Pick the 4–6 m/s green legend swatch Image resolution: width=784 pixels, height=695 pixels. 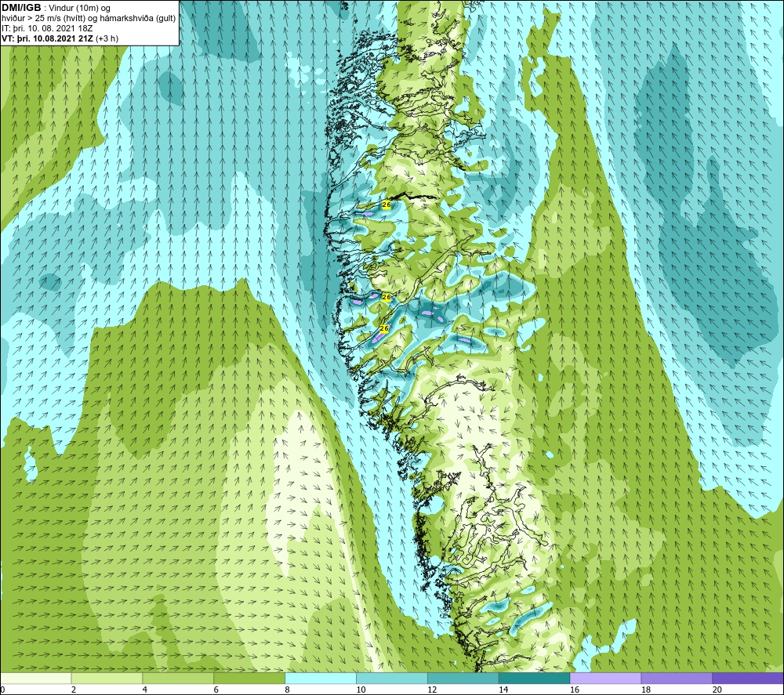pos(178,678)
